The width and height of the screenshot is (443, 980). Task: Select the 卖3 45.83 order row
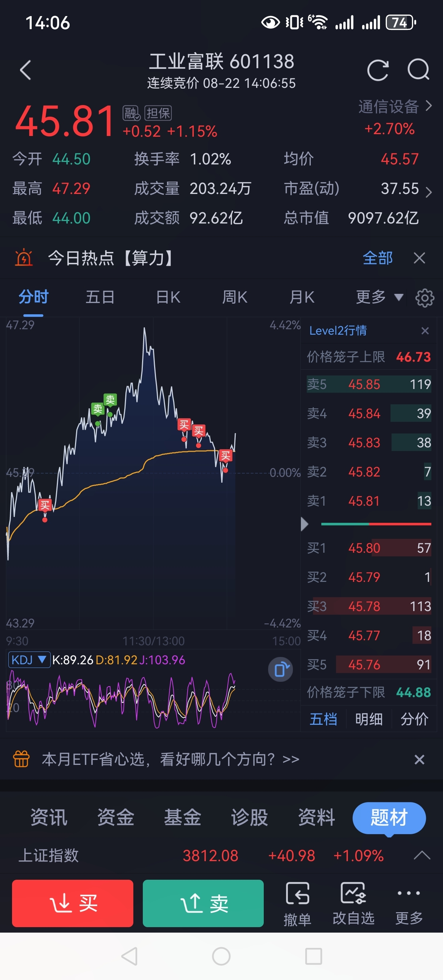pos(369,443)
